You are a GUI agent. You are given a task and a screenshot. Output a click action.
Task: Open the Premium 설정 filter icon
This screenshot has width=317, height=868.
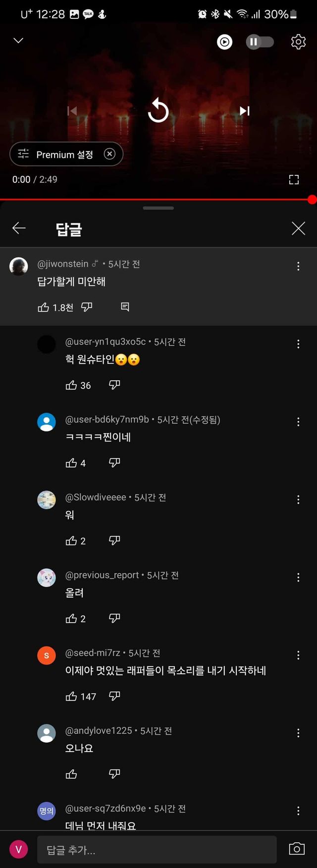click(x=22, y=154)
